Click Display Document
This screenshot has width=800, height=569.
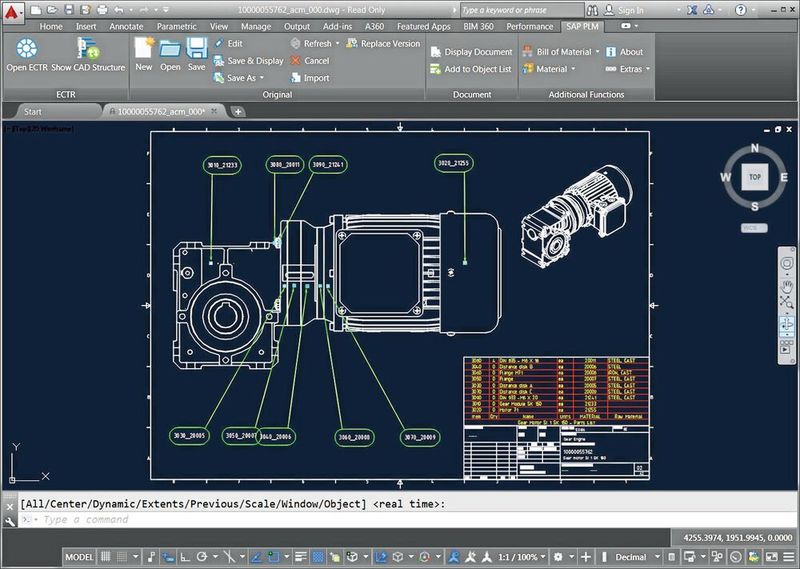(x=471, y=52)
